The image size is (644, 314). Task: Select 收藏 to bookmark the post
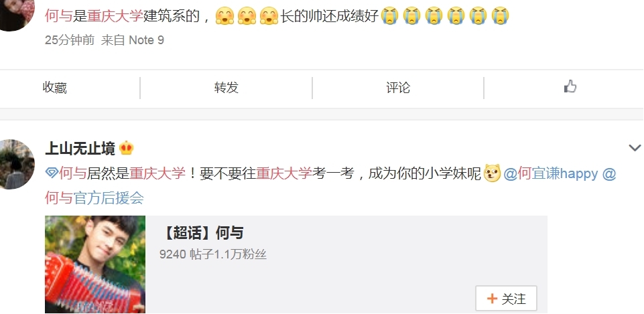[55, 88]
